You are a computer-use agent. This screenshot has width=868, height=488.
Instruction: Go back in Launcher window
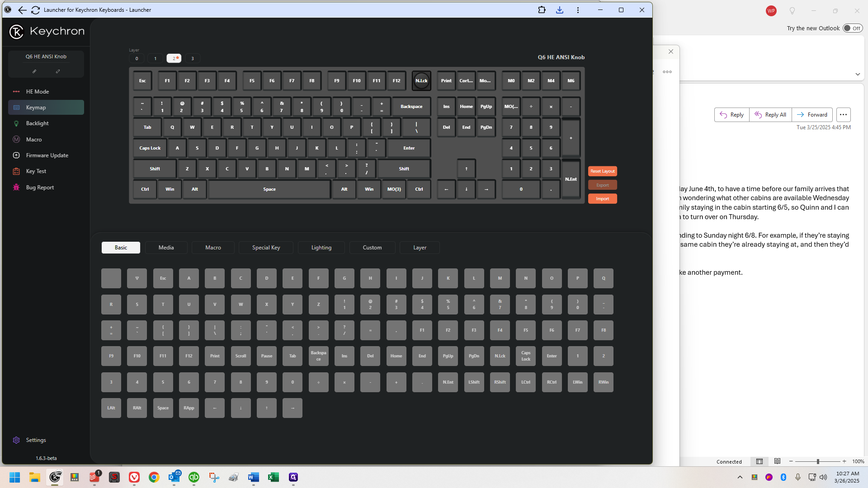click(22, 10)
